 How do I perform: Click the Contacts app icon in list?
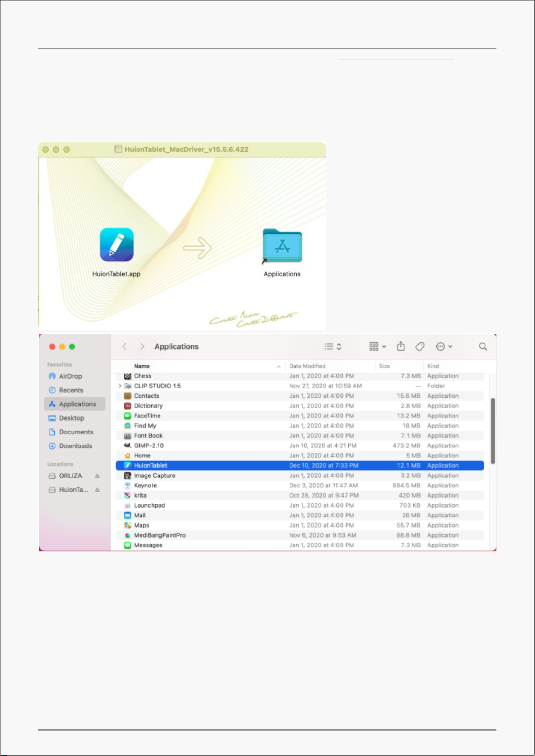pos(127,396)
